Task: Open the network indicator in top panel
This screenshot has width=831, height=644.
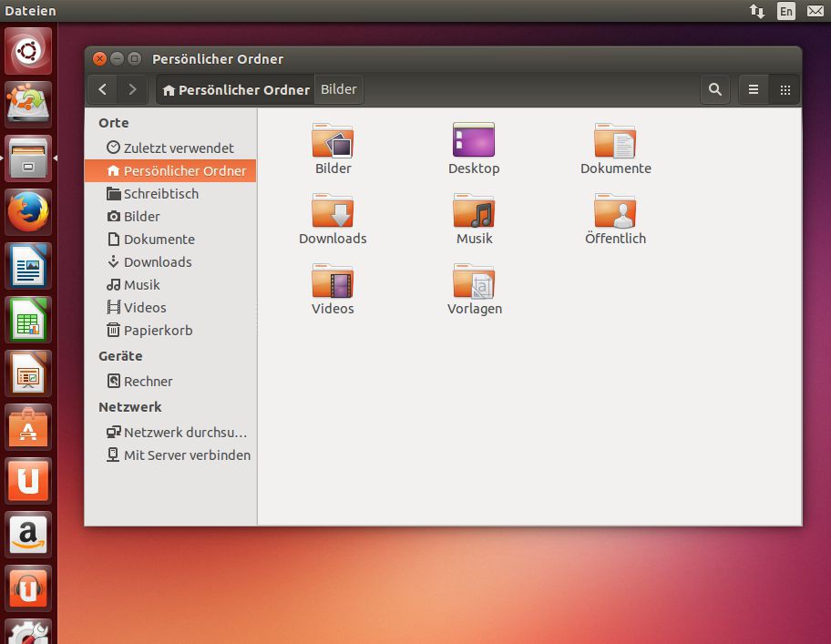Action: [x=757, y=11]
